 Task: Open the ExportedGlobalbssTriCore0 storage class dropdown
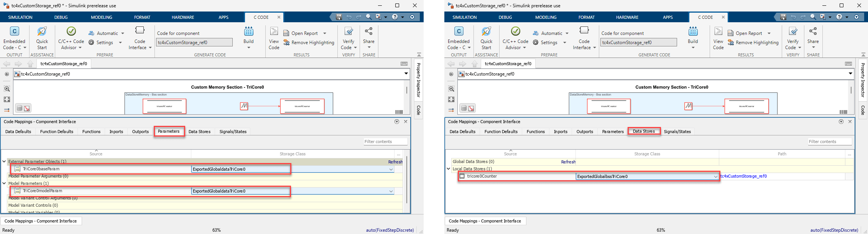pyautogui.click(x=715, y=176)
